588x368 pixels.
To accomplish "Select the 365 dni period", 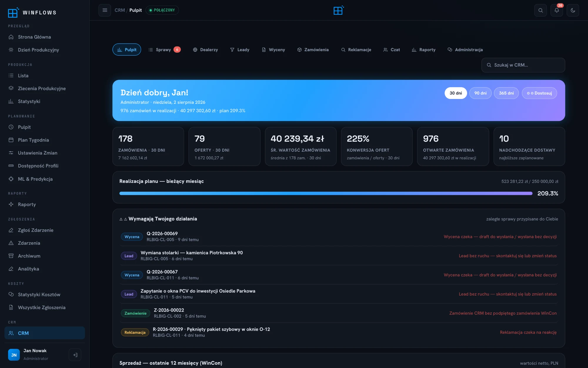I will 506,93.
